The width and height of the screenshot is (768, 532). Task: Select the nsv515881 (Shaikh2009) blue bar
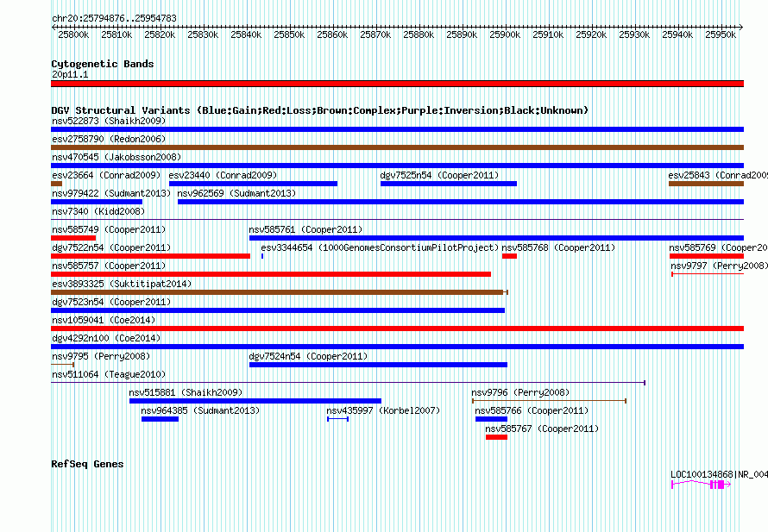[x=255, y=401]
